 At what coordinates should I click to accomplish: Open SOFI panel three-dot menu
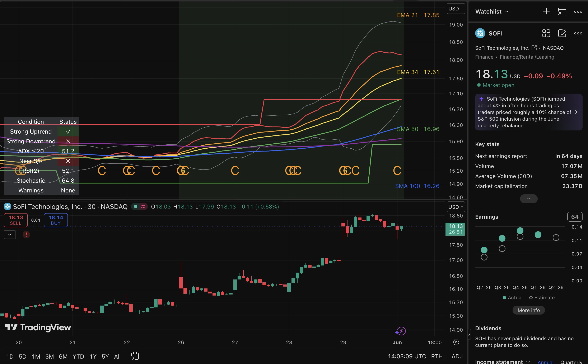578,33
